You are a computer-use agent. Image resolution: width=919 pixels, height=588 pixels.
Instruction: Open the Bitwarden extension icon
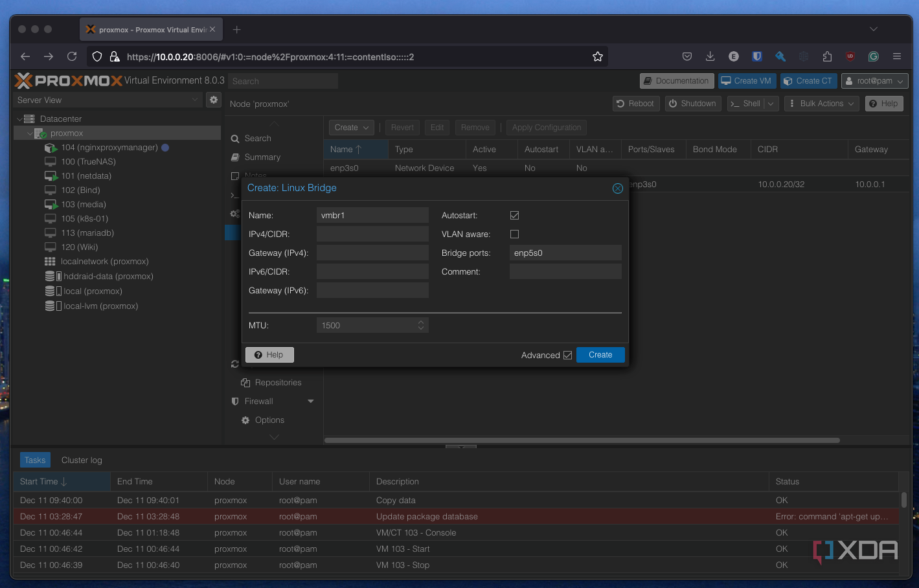click(756, 56)
